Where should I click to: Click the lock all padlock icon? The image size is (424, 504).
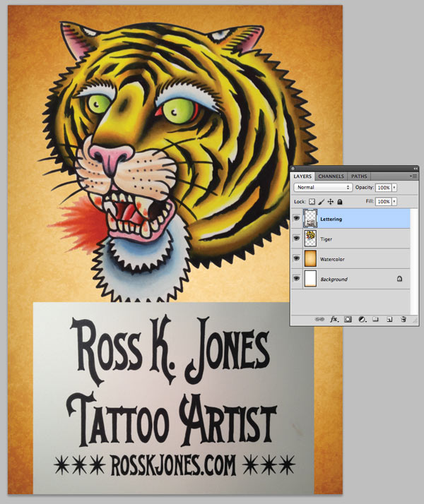(338, 202)
